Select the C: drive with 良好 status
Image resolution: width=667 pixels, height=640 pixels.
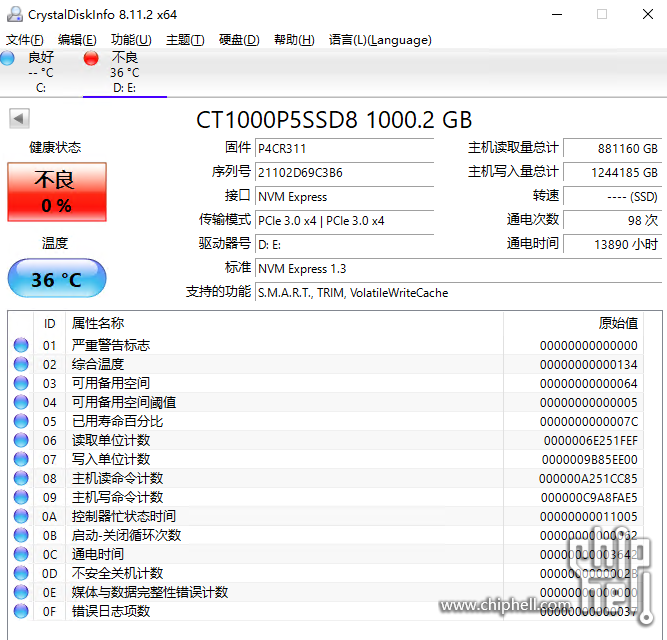(x=41, y=72)
